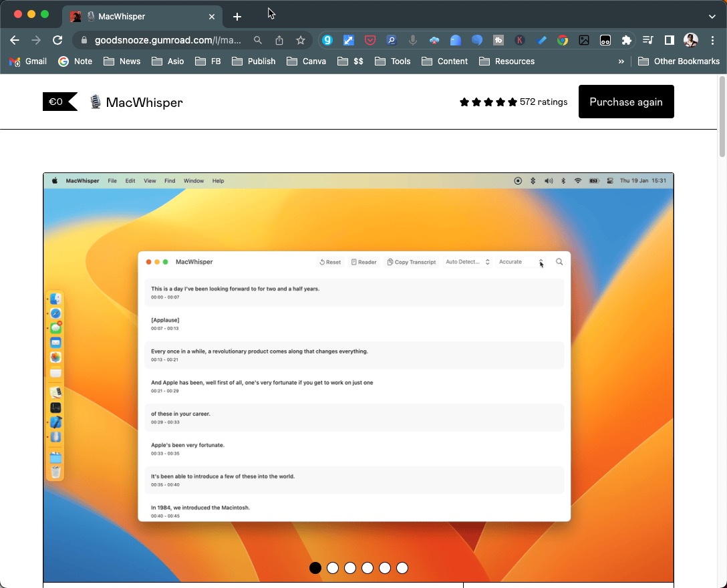Open tab search chevron at top right
This screenshot has height=588, width=727.
pos(712,17)
